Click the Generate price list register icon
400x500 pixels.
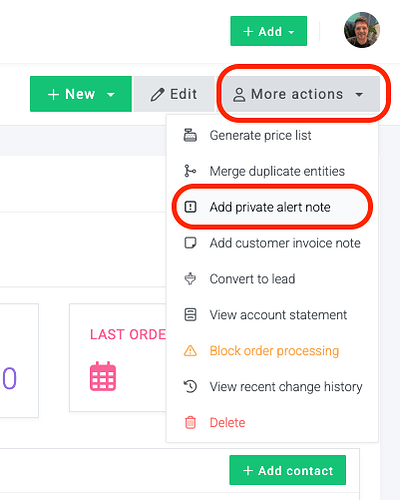pos(190,135)
